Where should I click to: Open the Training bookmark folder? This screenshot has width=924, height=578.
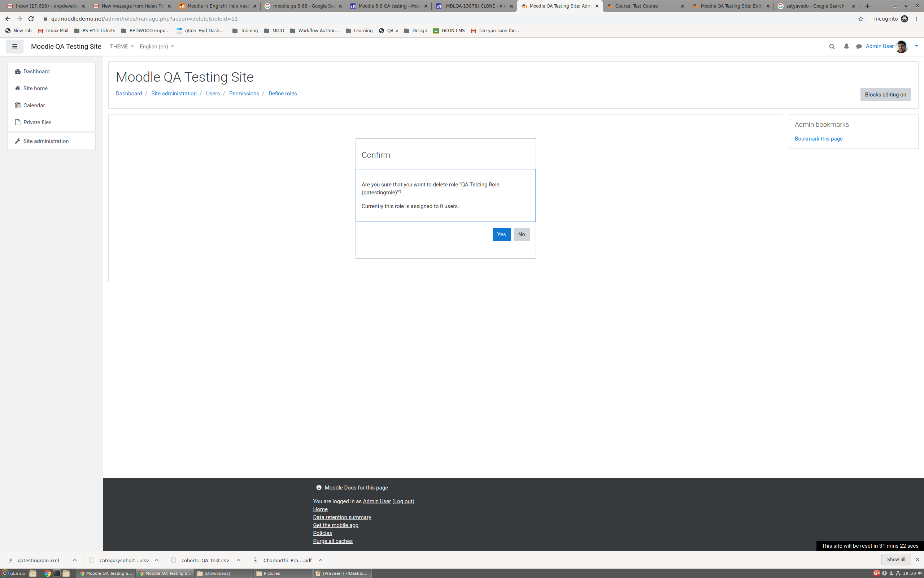pyautogui.click(x=245, y=31)
